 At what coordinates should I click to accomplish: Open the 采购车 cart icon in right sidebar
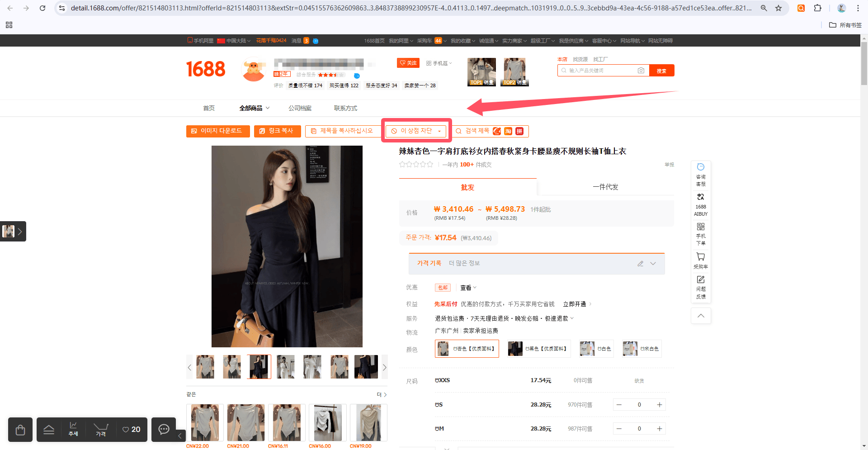pos(701,261)
